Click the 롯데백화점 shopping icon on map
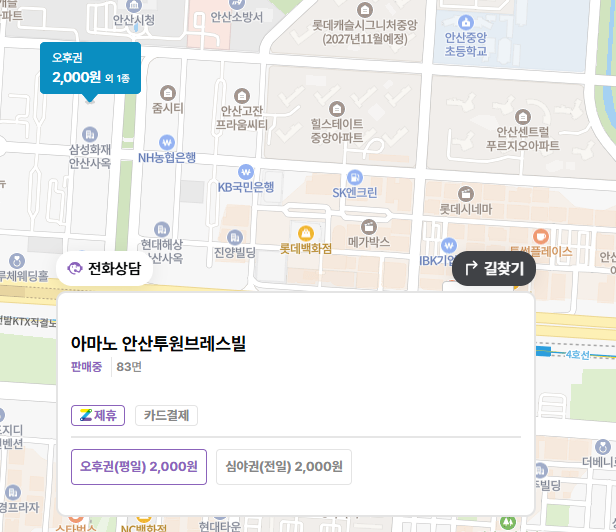Viewport: 616px width, 532px height. (x=306, y=233)
